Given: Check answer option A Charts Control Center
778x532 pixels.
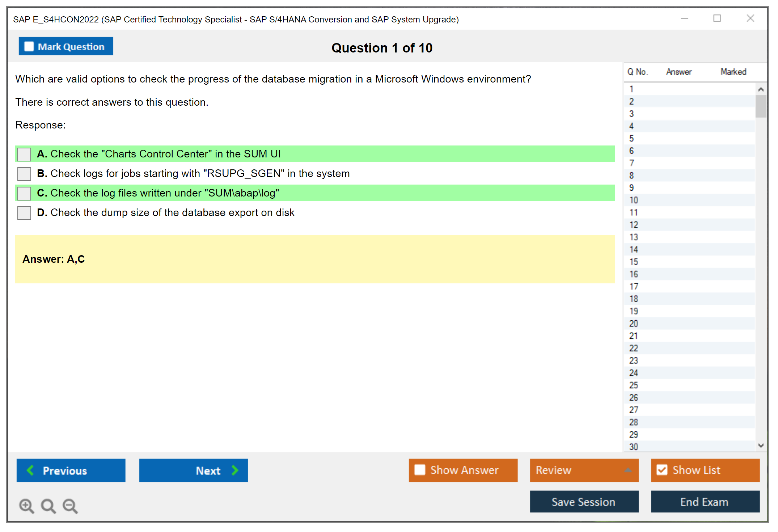Looking at the screenshot, I should pos(24,154).
